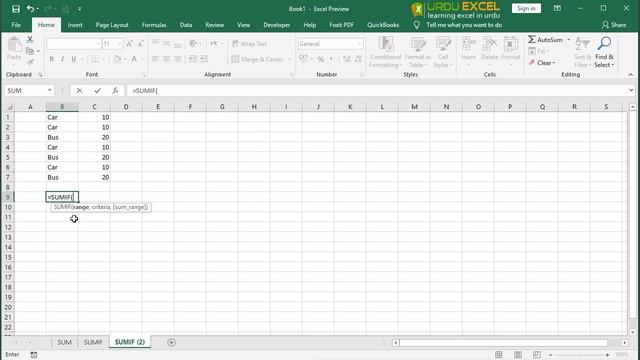Open Find & Select magnifier menu
Screen dimensions: 640x360
604,52
